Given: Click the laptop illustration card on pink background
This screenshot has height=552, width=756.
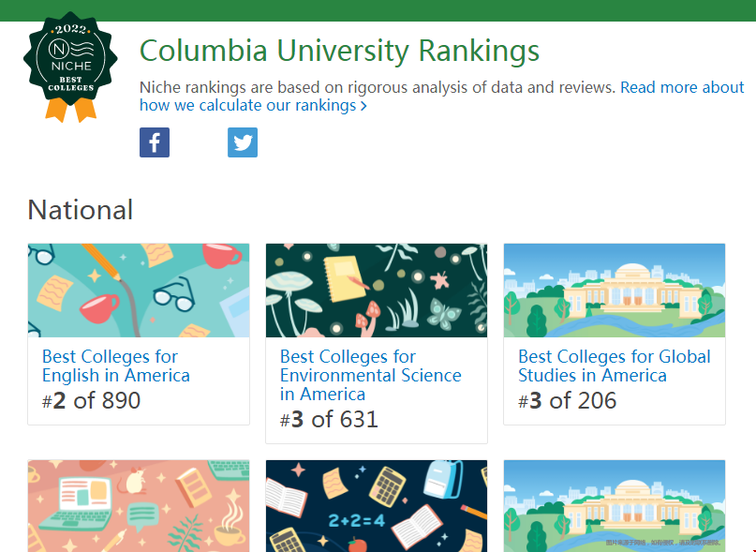Looking at the screenshot, I should tap(139, 506).
